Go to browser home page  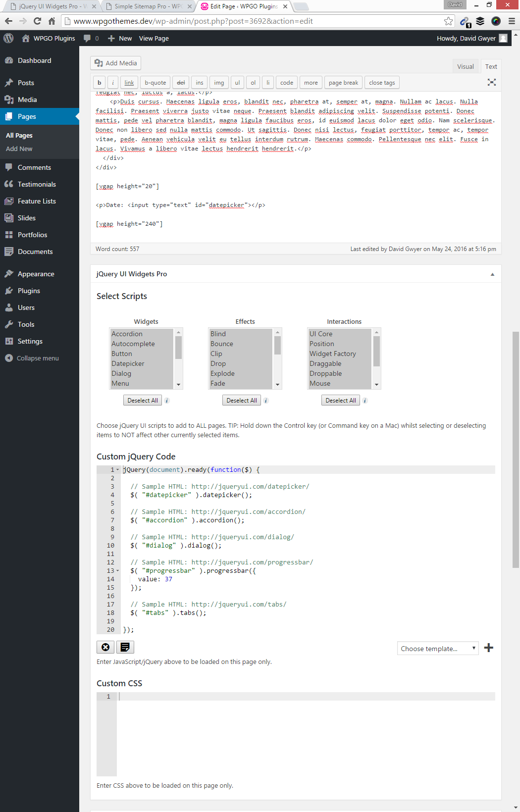point(52,21)
